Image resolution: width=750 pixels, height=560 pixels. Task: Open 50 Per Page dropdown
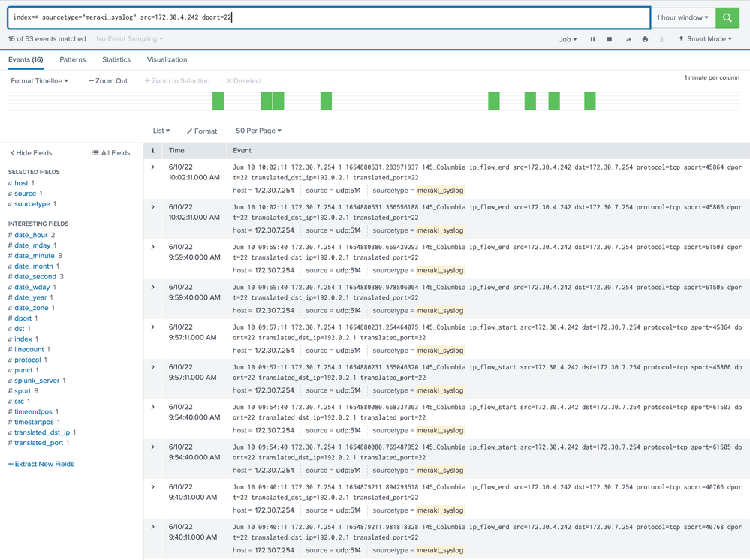(258, 131)
